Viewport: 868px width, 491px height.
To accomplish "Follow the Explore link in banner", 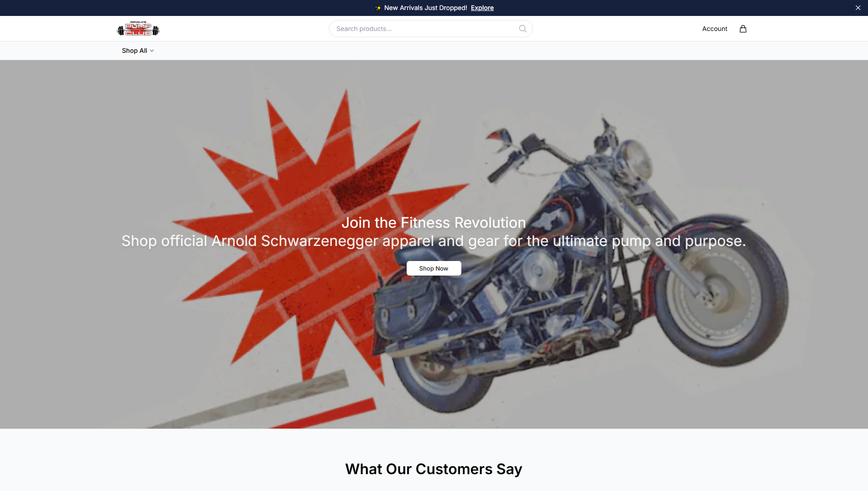I will 482,8.
